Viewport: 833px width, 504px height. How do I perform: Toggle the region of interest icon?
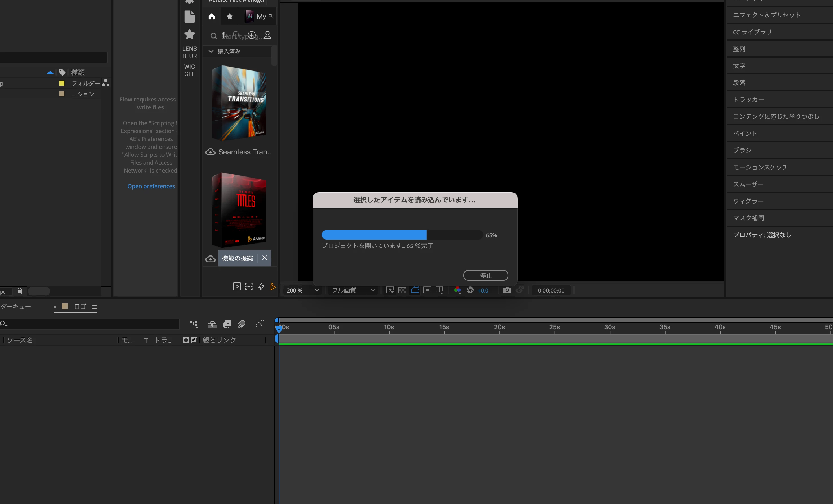point(427,290)
